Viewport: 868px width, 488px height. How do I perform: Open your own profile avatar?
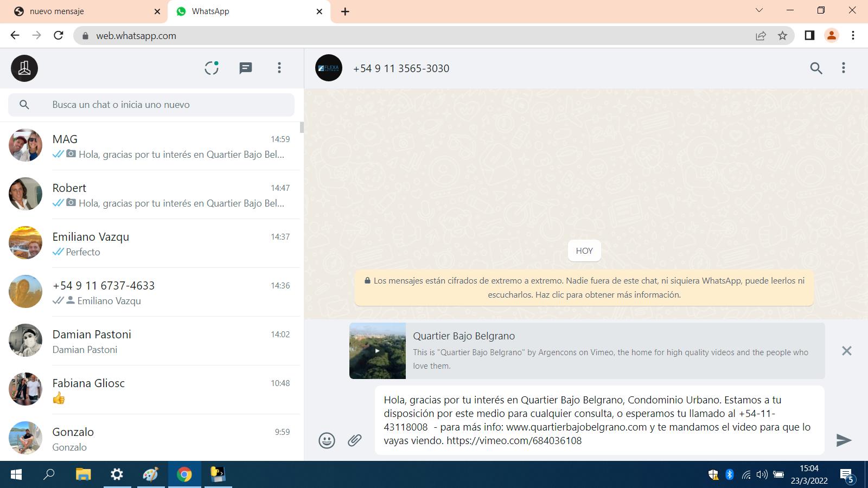click(x=24, y=68)
